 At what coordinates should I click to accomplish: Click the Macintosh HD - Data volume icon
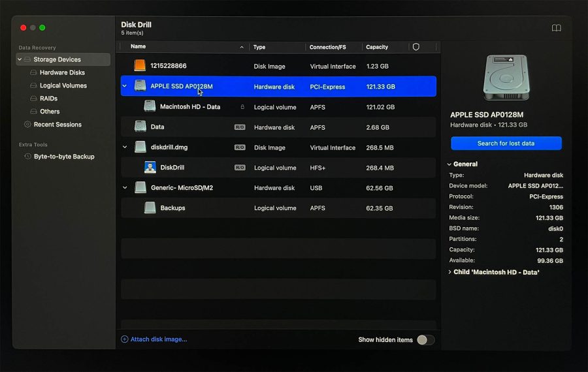tap(150, 106)
